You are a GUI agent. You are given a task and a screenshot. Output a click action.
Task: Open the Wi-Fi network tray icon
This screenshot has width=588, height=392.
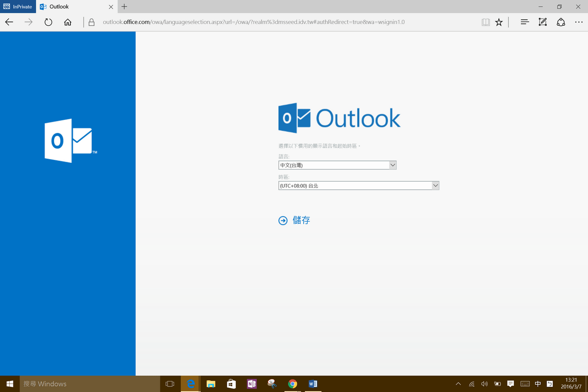point(472,384)
